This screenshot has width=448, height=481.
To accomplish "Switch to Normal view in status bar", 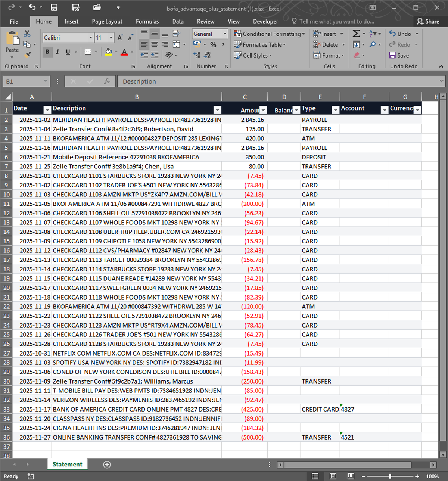I will (315, 476).
